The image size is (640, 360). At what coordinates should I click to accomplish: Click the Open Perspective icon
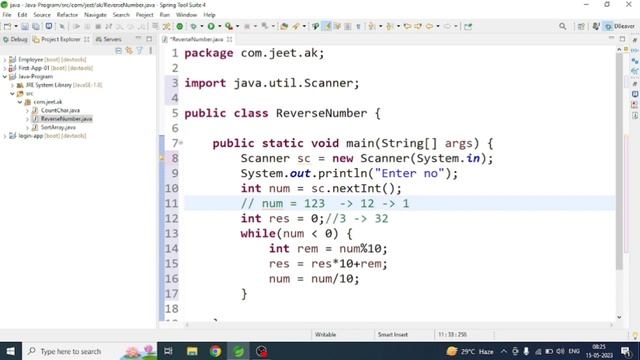click(581, 27)
